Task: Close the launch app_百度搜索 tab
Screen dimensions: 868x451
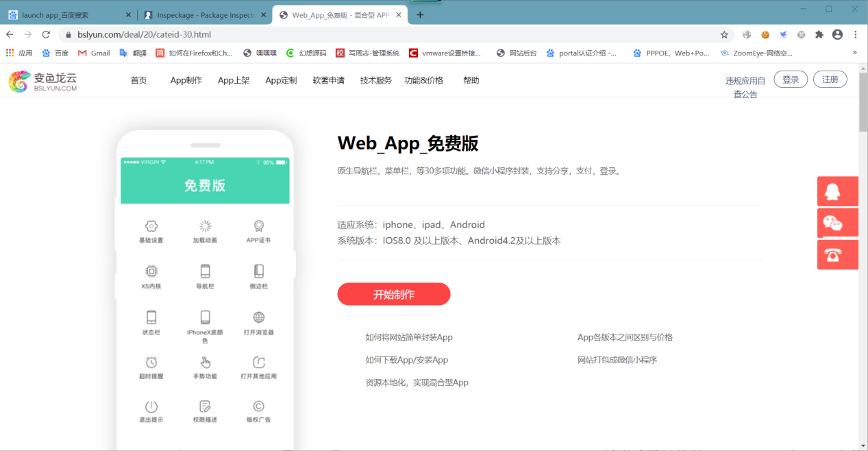Action: click(x=129, y=14)
